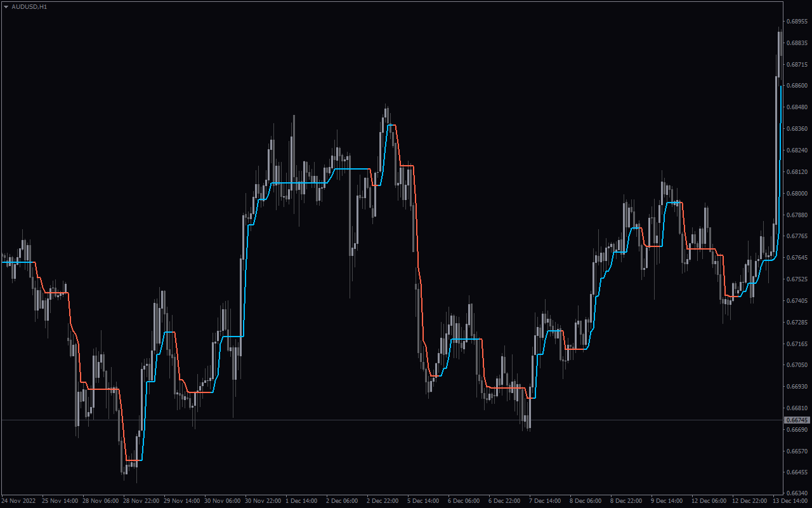Click price level 0.68360 on the scale

[798, 129]
